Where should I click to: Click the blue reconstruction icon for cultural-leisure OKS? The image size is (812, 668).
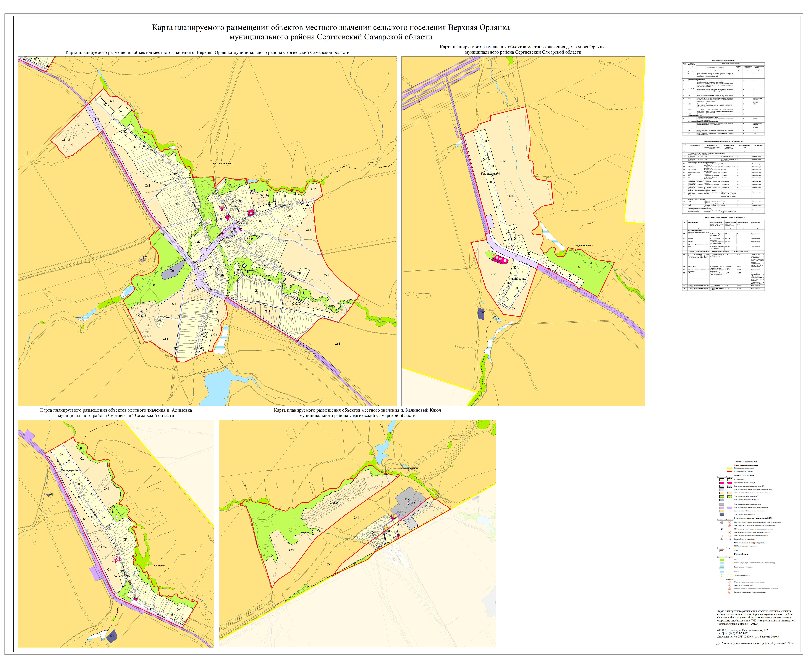(722, 523)
